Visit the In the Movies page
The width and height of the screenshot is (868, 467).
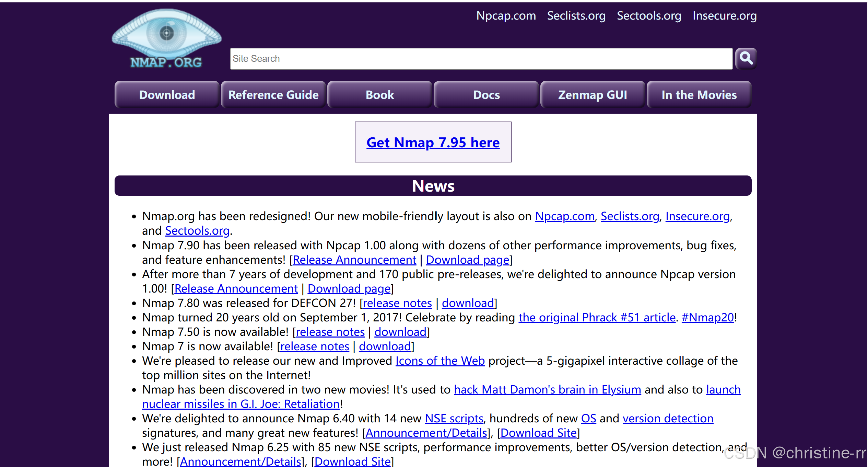point(699,95)
